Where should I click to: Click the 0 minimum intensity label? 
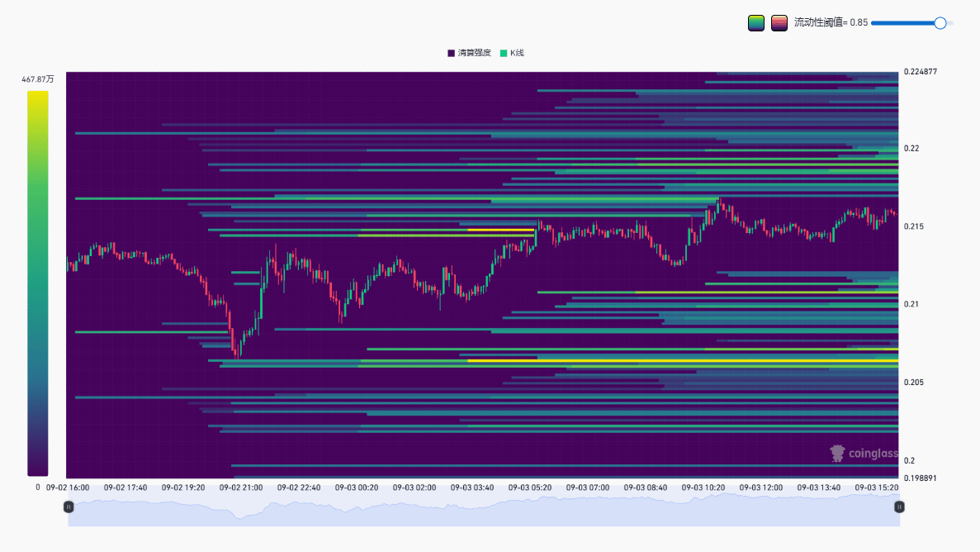tap(37, 488)
